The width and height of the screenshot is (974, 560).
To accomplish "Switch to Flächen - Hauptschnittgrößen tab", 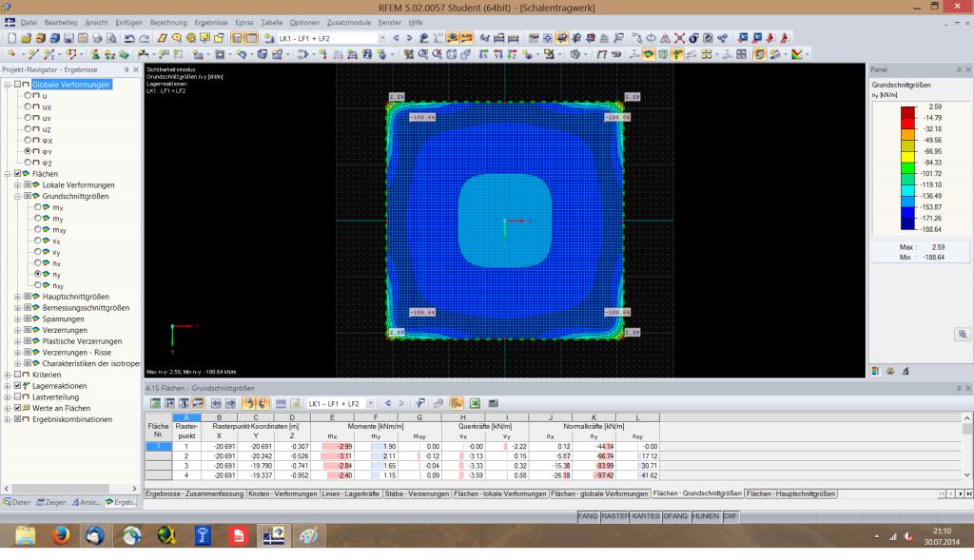I will tap(790, 494).
